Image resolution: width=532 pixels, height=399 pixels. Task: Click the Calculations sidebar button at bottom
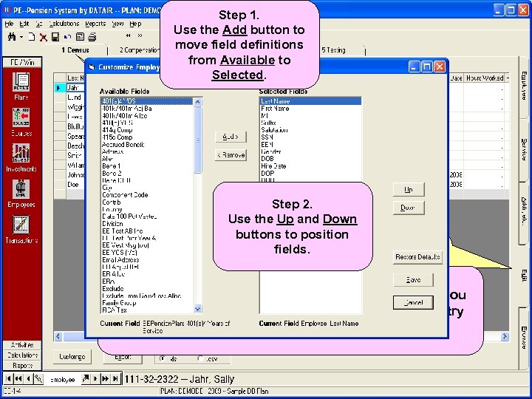[22, 355]
